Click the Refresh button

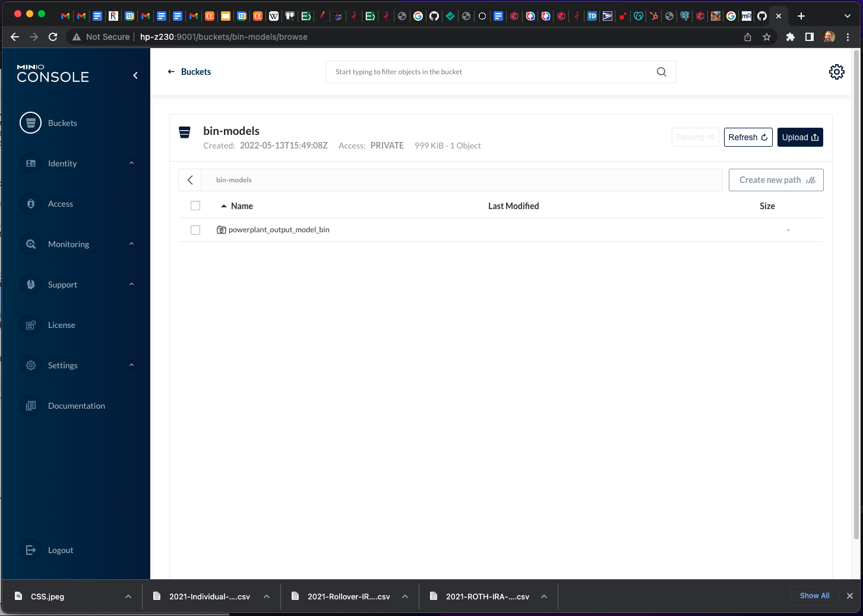point(748,137)
